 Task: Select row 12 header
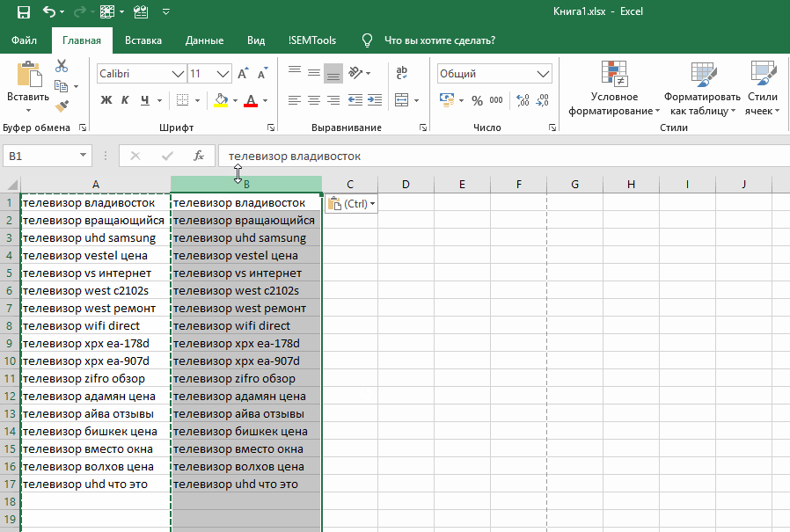(10, 397)
